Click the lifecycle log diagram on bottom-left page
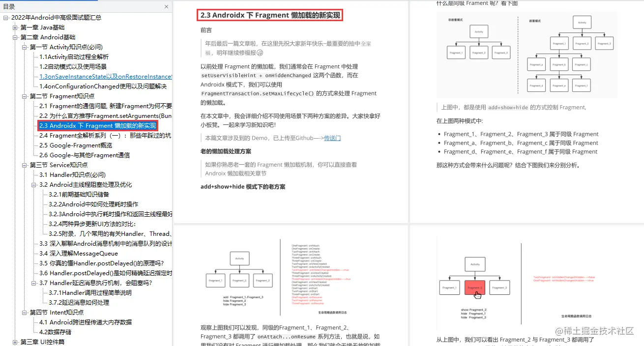The width and height of the screenshot is (644, 346). click(x=290, y=278)
